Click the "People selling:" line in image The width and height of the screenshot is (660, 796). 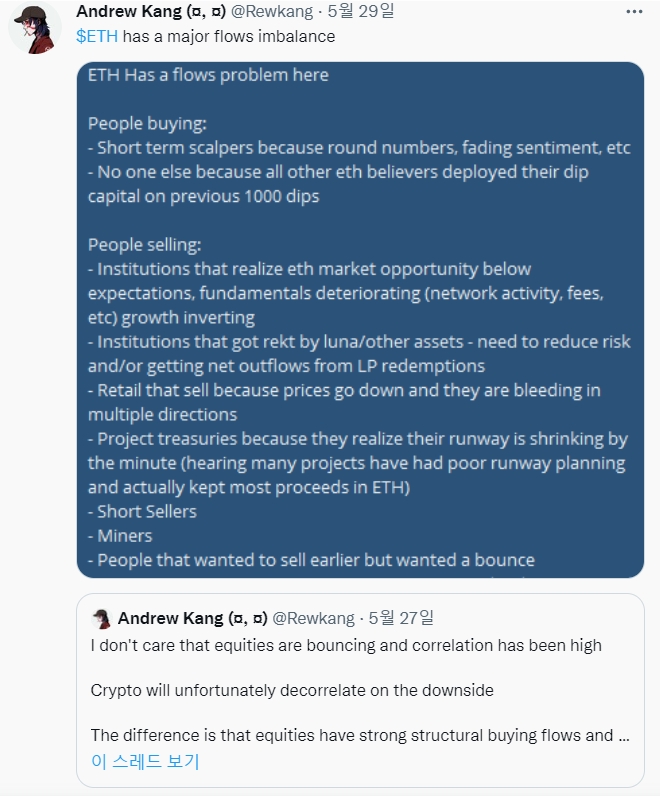(x=147, y=245)
